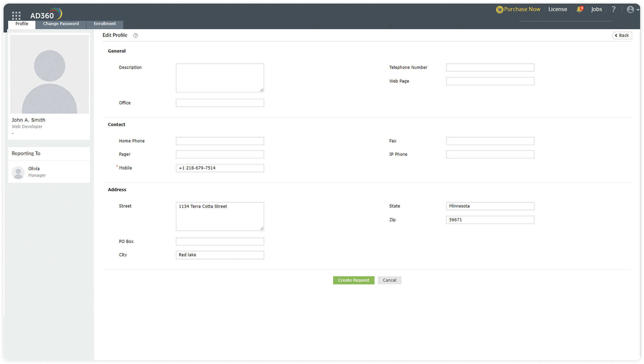644x364 pixels.
Task: Click the help question mark in header
Action: 613,9
